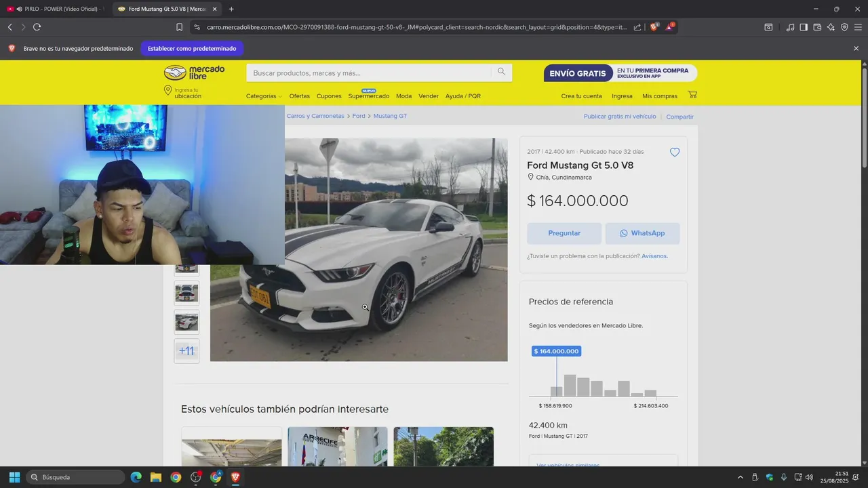
Task: Open Brave Rewards triangle icon
Action: click(670, 27)
